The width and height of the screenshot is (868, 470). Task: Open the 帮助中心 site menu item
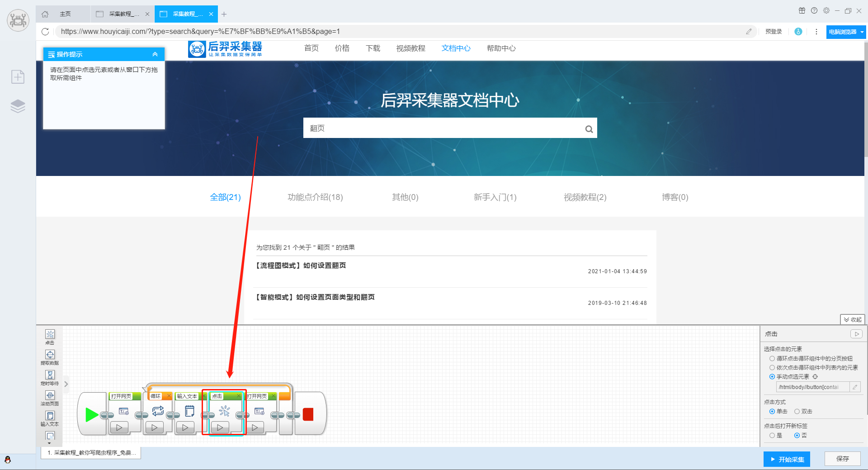coord(501,48)
